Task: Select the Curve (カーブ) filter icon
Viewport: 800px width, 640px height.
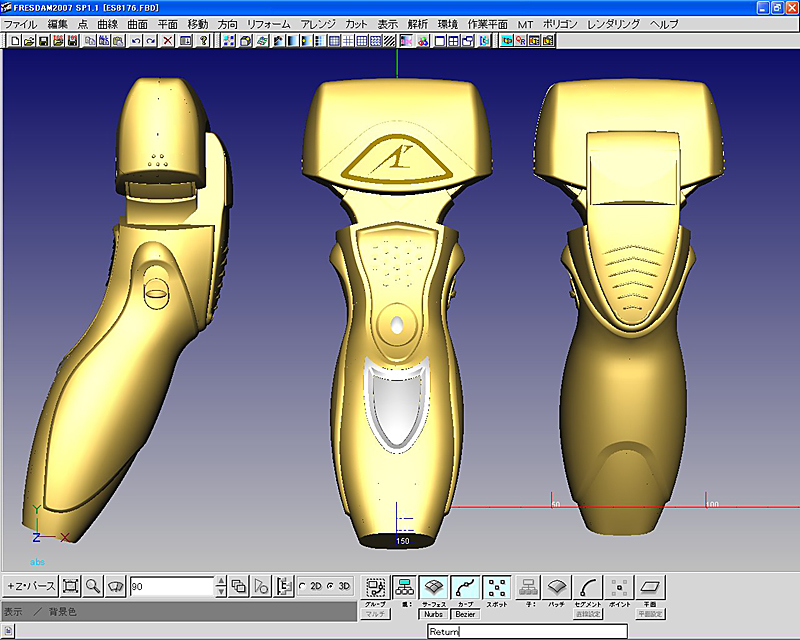Action: pyautogui.click(x=465, y=587)
